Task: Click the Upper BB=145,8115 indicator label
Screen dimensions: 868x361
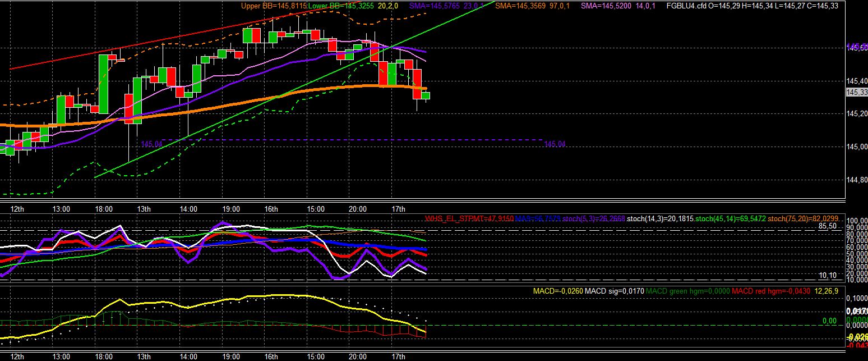Action: point(275,6)
